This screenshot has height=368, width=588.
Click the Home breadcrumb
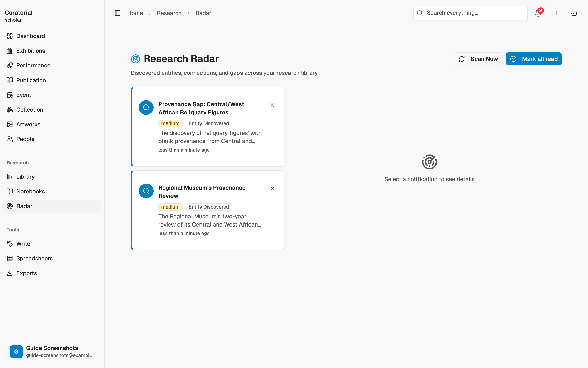135,13
